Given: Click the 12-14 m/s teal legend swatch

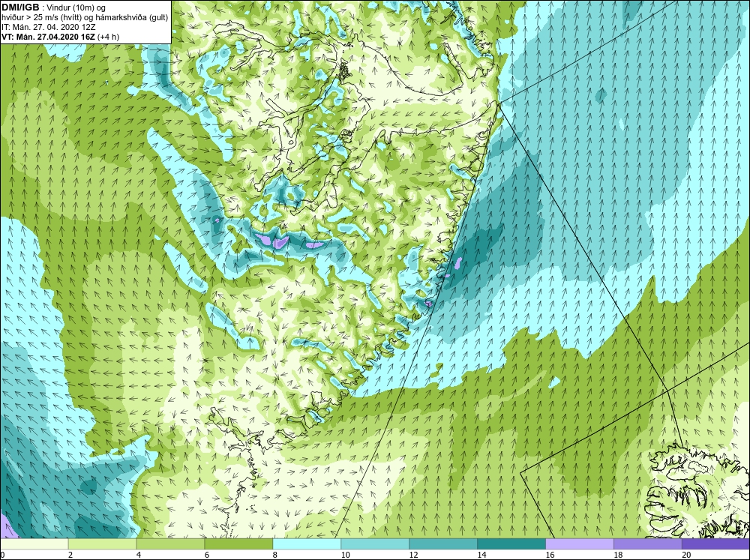Looking at the screenshot, I should click(x=443, y=544).
